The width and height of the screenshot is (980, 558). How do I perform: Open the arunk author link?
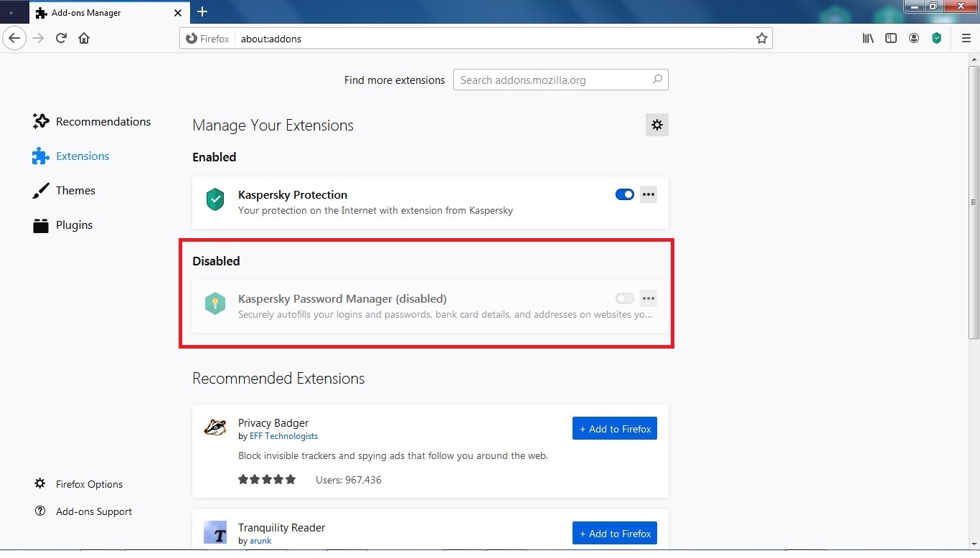[260, 541]
